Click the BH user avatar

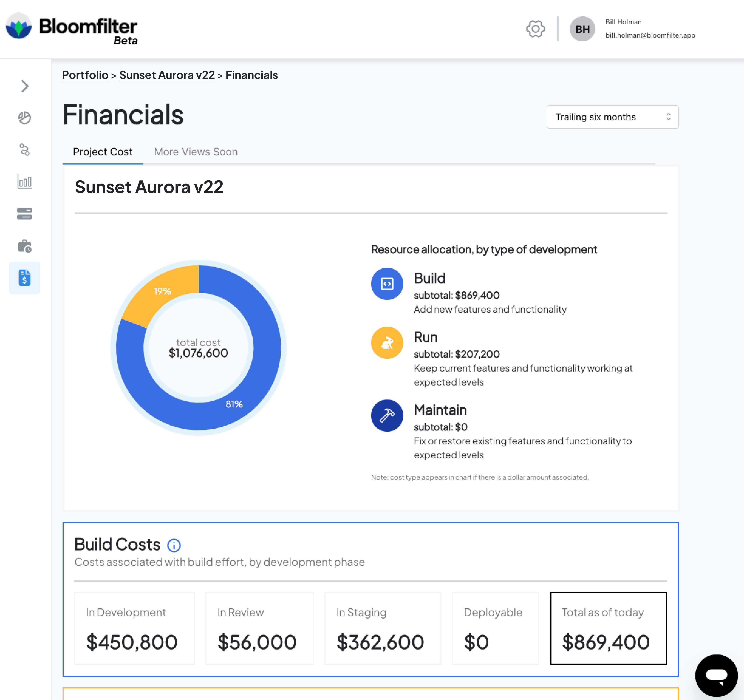pyautogui.click(x=582, y=29)
